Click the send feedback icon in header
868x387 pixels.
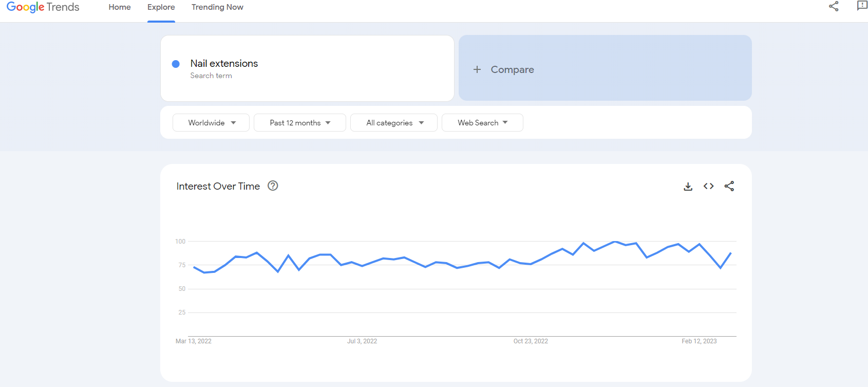(862, 6)
